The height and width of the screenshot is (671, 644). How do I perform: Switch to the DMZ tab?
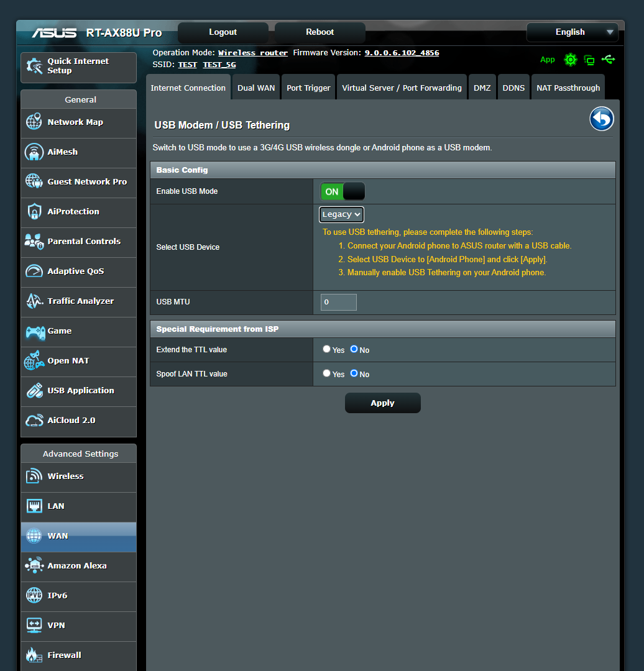[482, 88]
